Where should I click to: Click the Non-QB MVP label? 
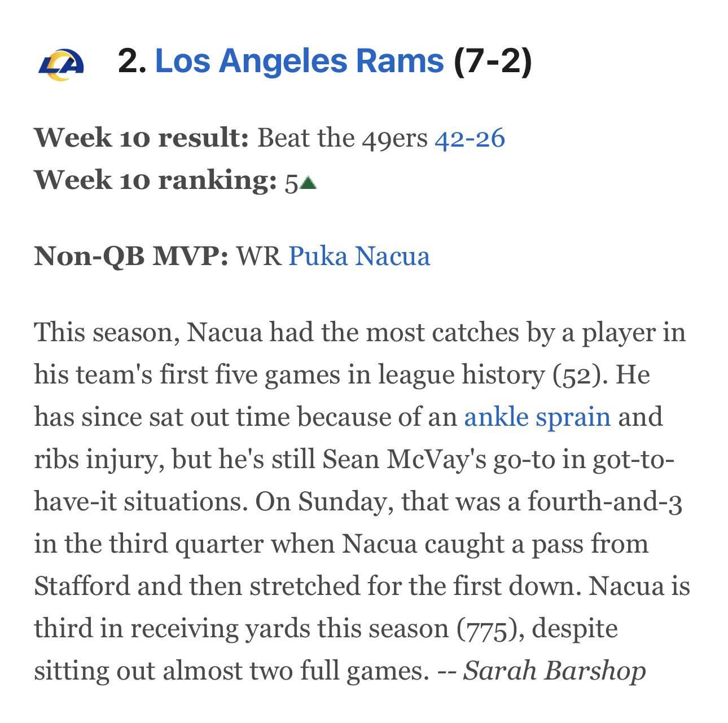click(131, 256)
